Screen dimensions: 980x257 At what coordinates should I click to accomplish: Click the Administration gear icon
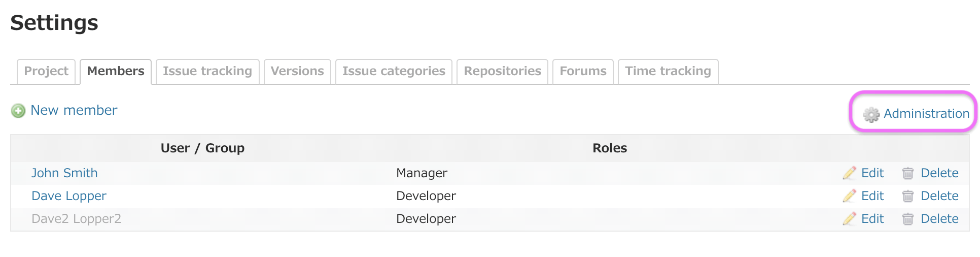pos(871,114)
